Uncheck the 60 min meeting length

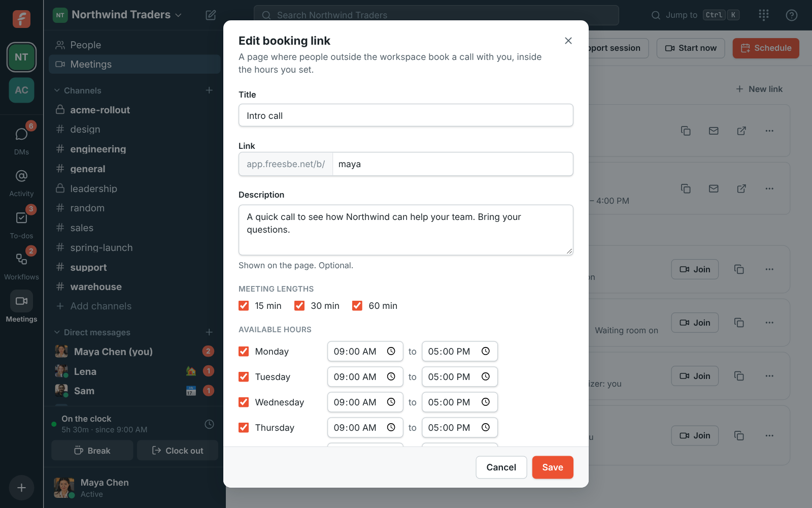click(x=357, y=305)
